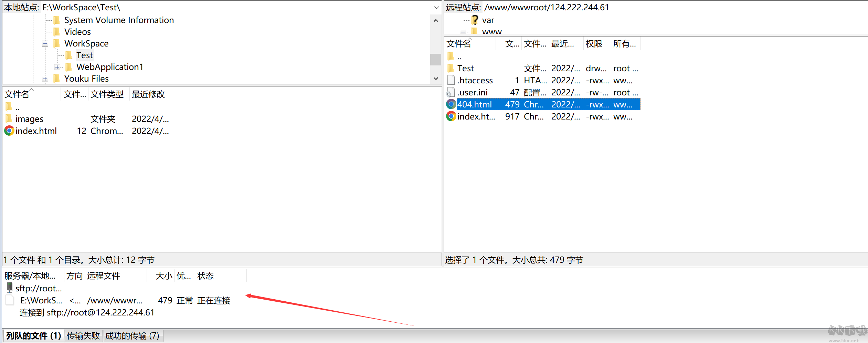Click parent directory folder icon in local list

coord(9,106)
